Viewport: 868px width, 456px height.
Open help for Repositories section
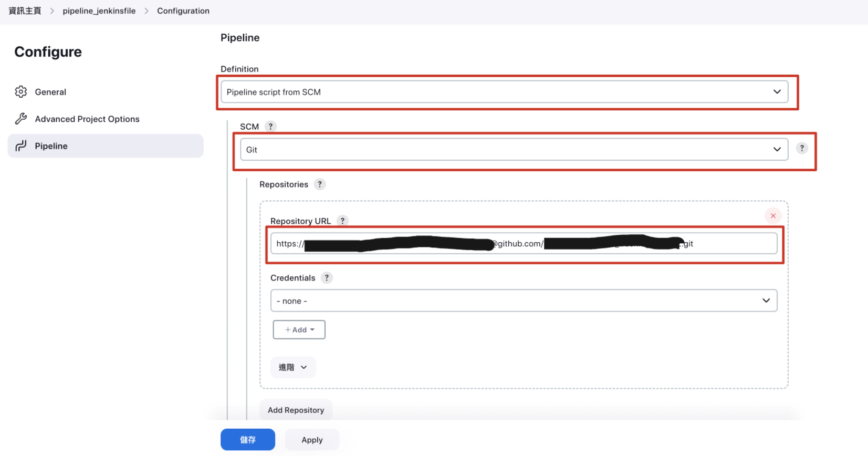pos(319,184)
